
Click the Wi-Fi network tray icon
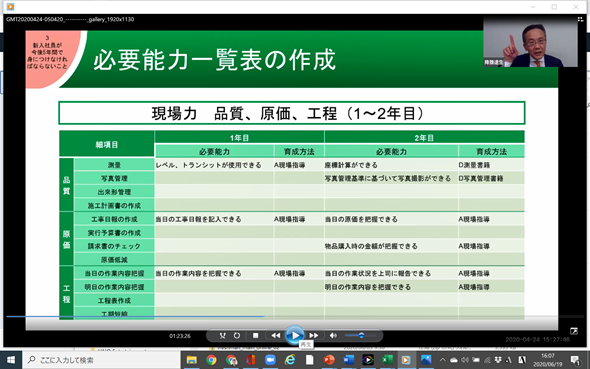coord(487,360)
